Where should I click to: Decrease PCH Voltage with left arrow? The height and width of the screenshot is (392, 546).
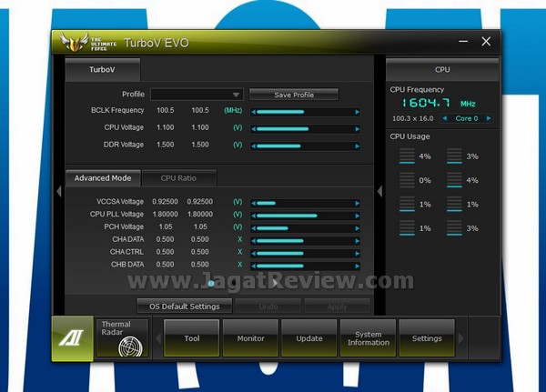254,228
